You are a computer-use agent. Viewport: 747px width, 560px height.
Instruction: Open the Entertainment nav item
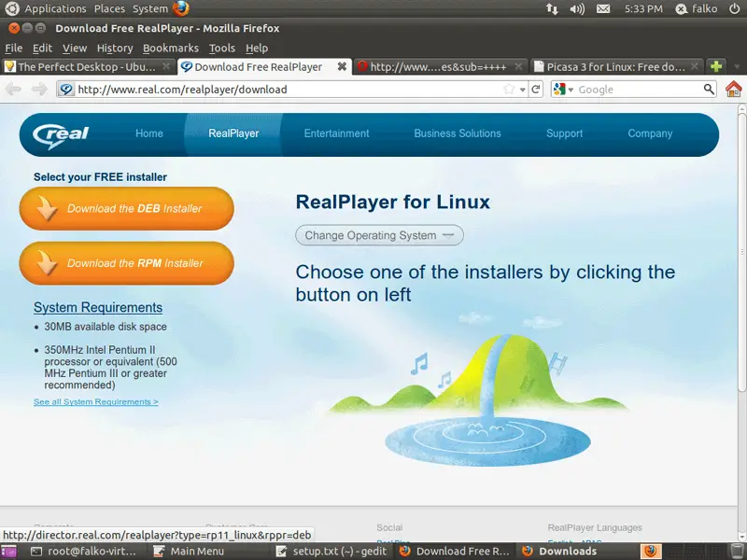336,133
